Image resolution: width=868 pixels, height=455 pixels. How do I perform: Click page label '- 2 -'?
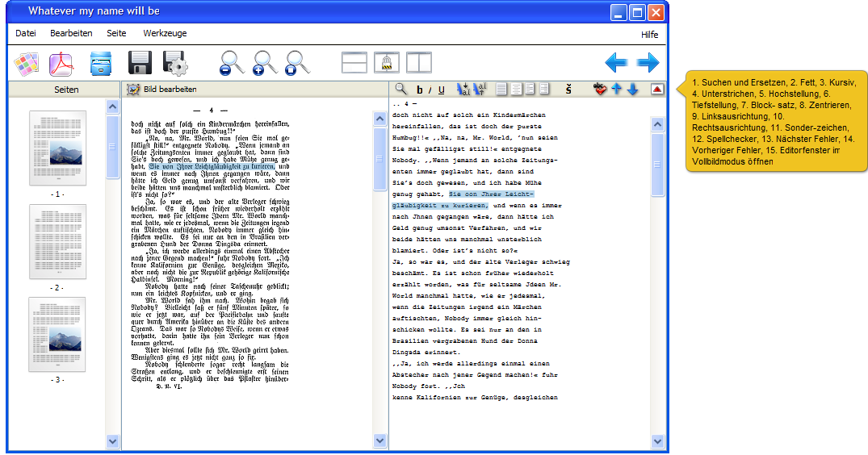pyautogui.click(x=57, y=288)
